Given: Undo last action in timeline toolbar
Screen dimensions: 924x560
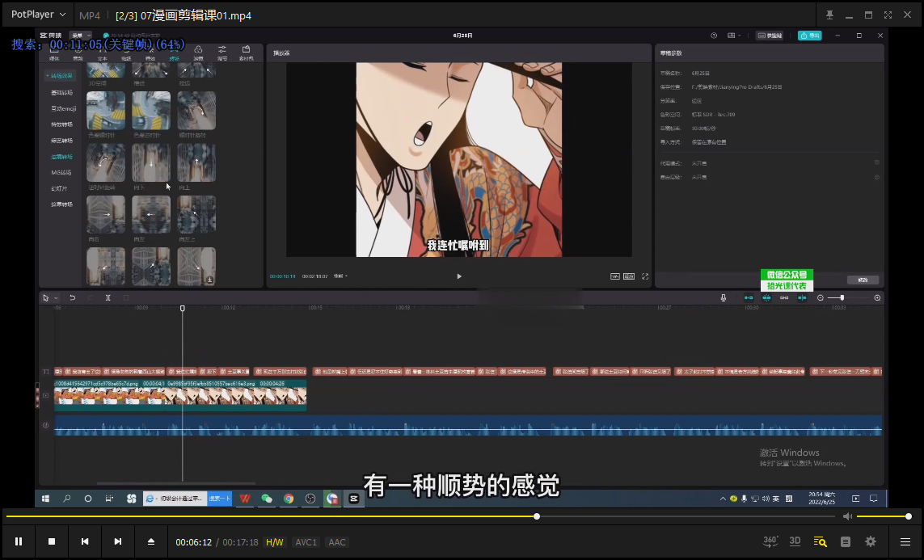Looking at the screenshot, I should coord(73,298).
